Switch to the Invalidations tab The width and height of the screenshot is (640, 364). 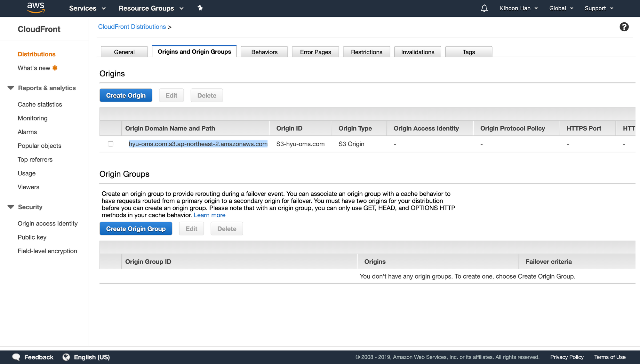coord(418,52)
